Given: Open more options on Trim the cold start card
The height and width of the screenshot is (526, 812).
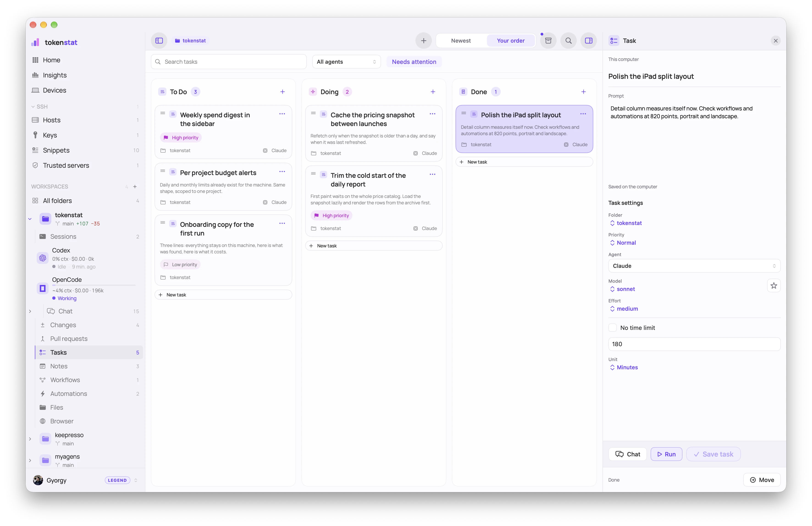Looking at the screenshot, I should tap(432, 174).
